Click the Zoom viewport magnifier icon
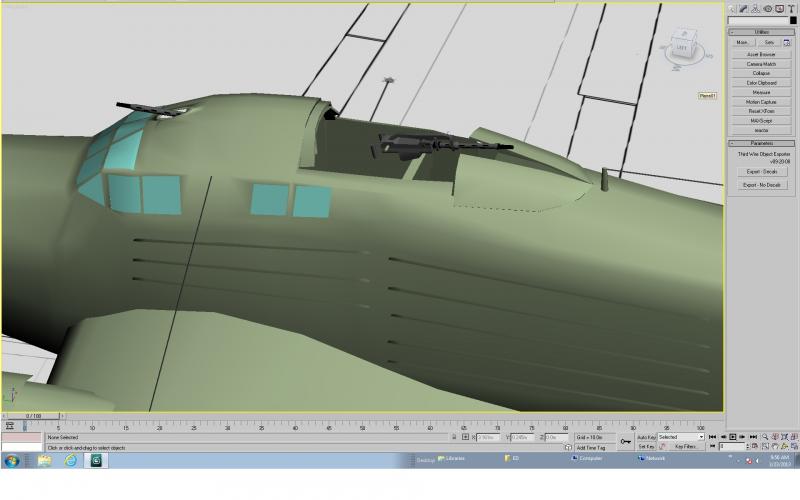This screenshot has width=800, height=500. click(765, 437)
